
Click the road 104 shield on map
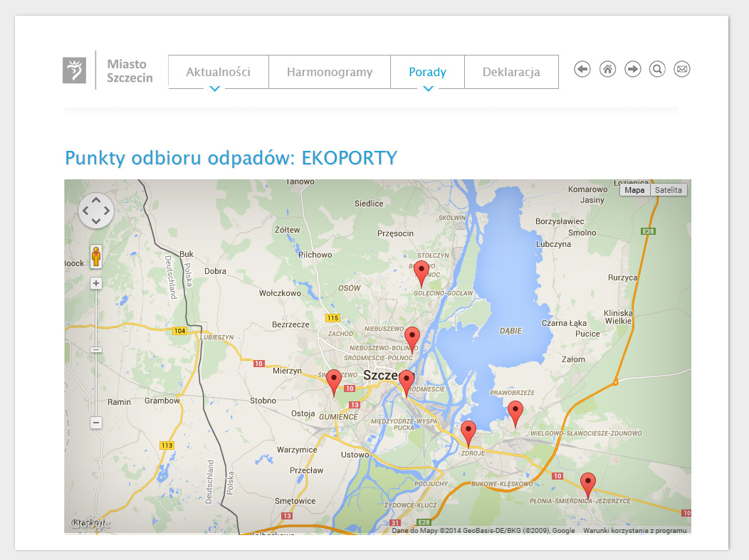179,331
